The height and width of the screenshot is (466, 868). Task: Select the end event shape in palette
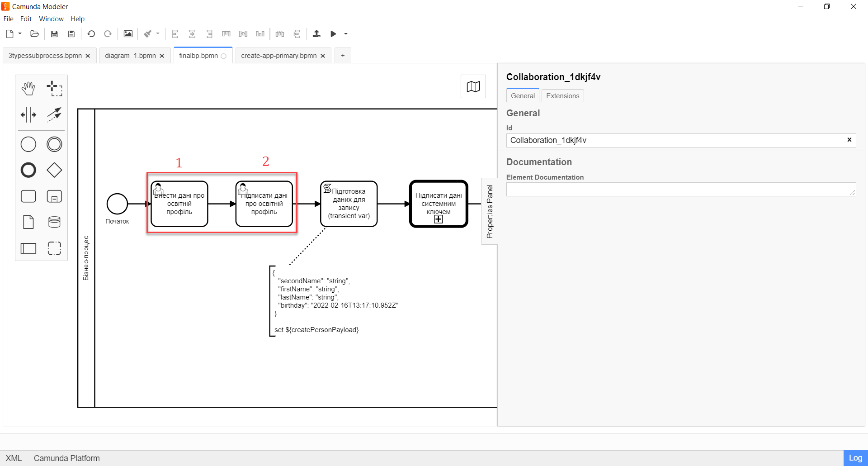(x=28, y=170)
